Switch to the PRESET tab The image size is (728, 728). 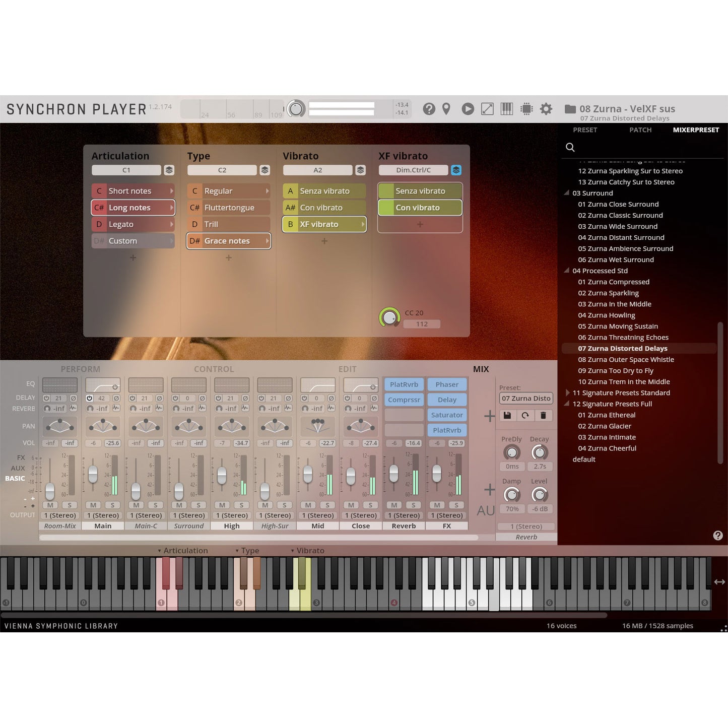click(585, 130)
